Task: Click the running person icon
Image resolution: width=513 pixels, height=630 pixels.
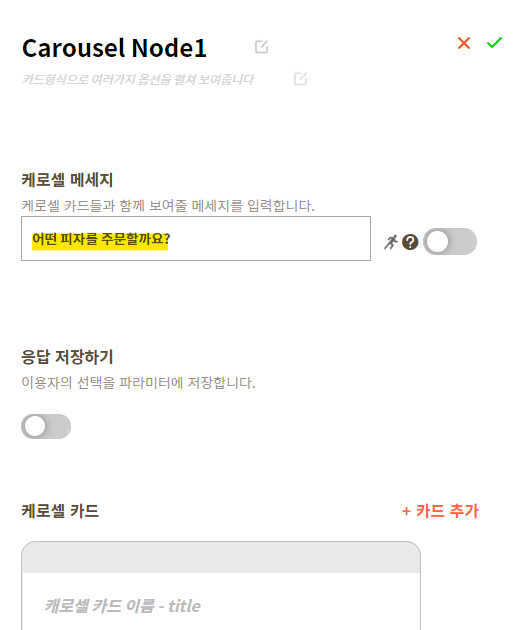Action: (390, 242)
